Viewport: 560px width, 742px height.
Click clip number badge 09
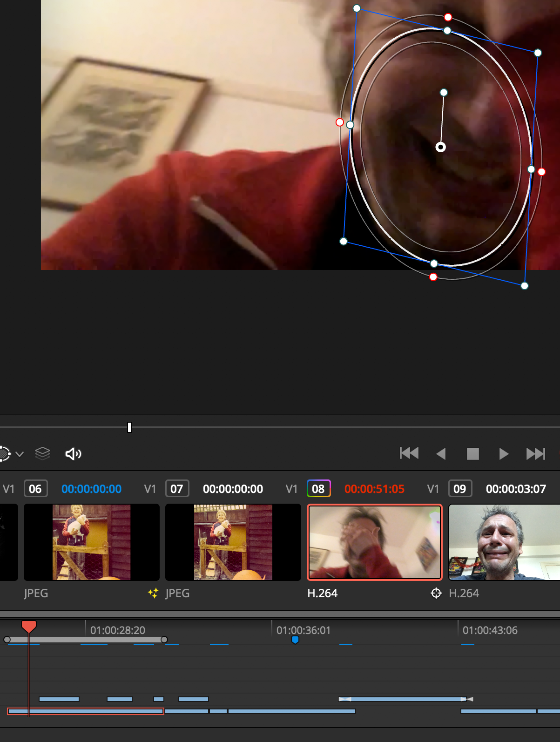(460, 489)
